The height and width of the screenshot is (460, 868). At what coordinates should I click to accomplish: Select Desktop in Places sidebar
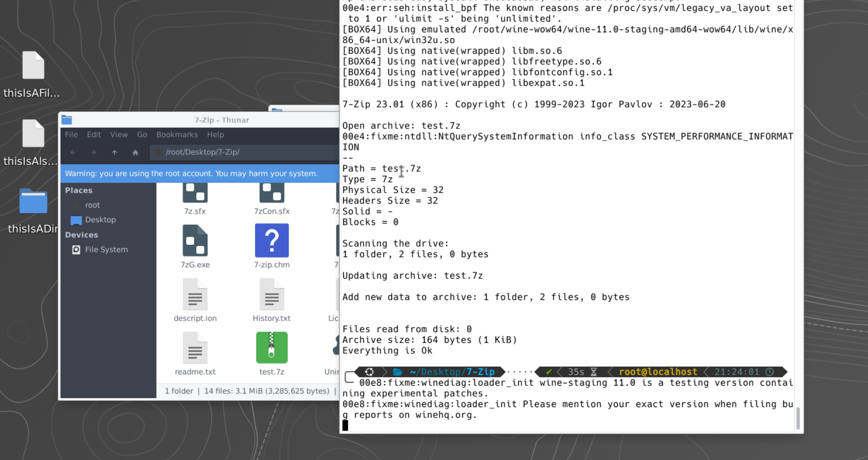click(x=100, y=220)
